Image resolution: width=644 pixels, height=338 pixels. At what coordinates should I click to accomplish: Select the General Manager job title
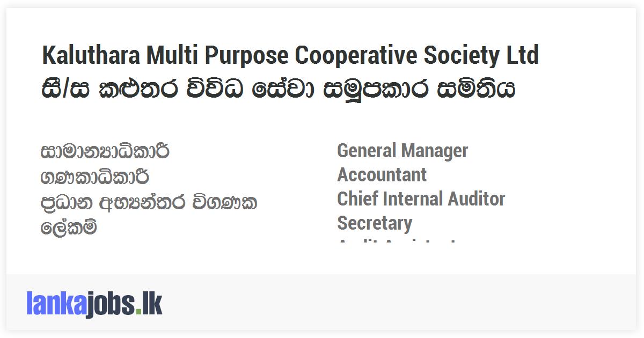point(402,151)
